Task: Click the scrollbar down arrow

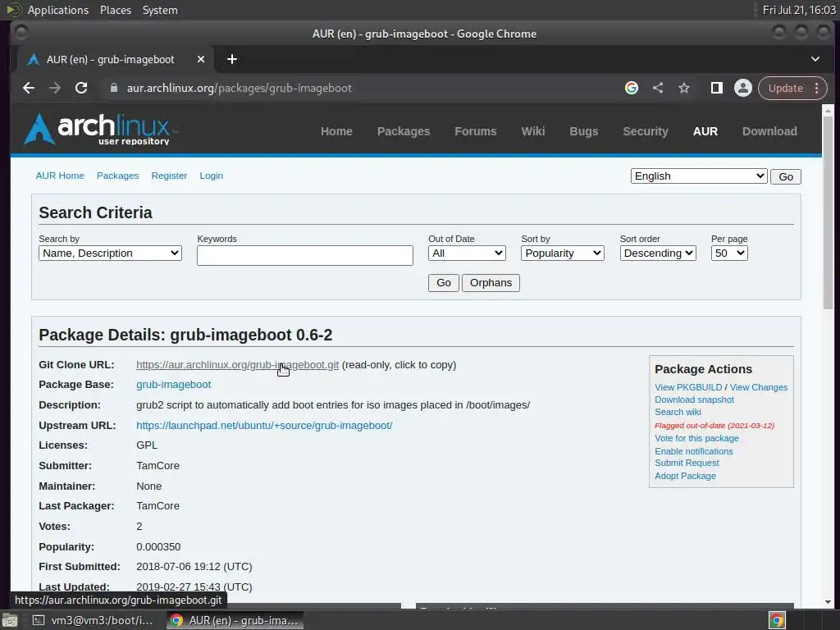Action: (829, 601)
